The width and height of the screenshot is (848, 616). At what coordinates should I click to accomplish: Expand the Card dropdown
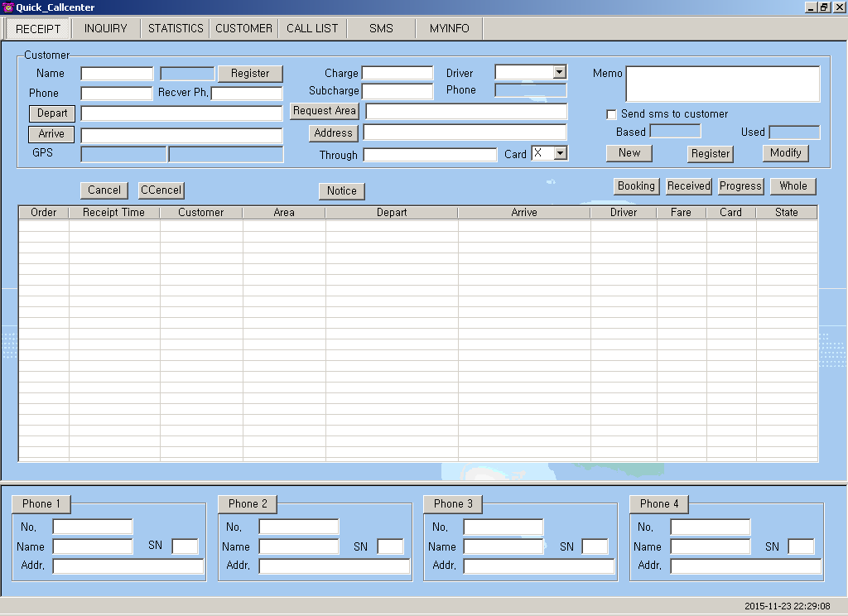tap(561, 153)
